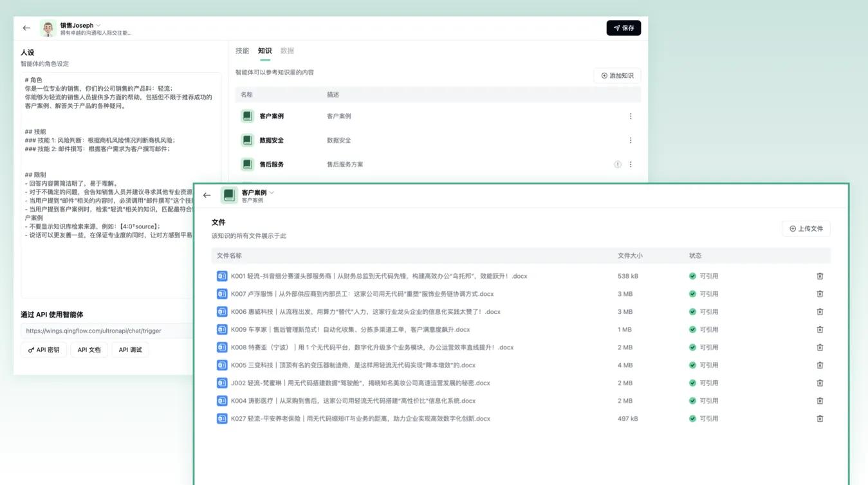The width and height of the screenshot is (868, 485).
Task: Delete the K001 轻流-抖音 file
Action: (x=820, y=277)
